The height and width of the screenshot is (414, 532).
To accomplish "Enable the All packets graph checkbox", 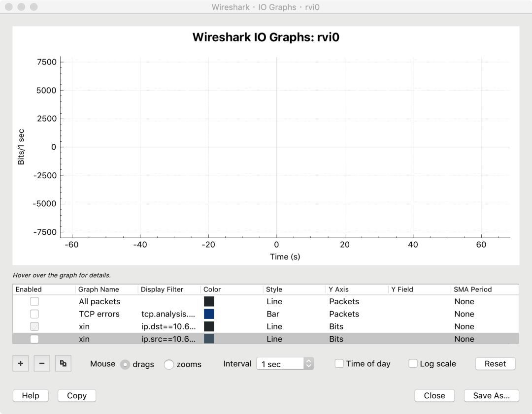I will click(x=34, y=301).
